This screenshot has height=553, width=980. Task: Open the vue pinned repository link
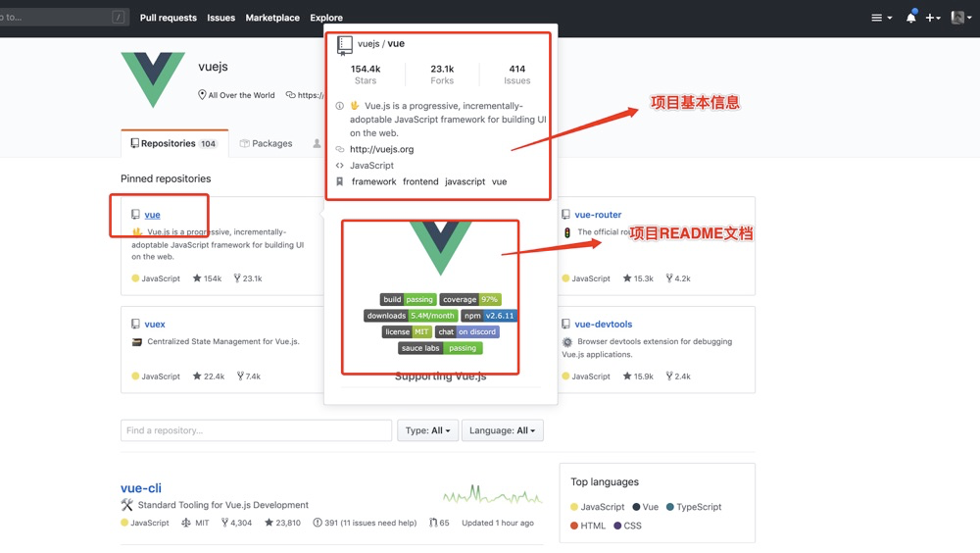[x=152, y=215]
